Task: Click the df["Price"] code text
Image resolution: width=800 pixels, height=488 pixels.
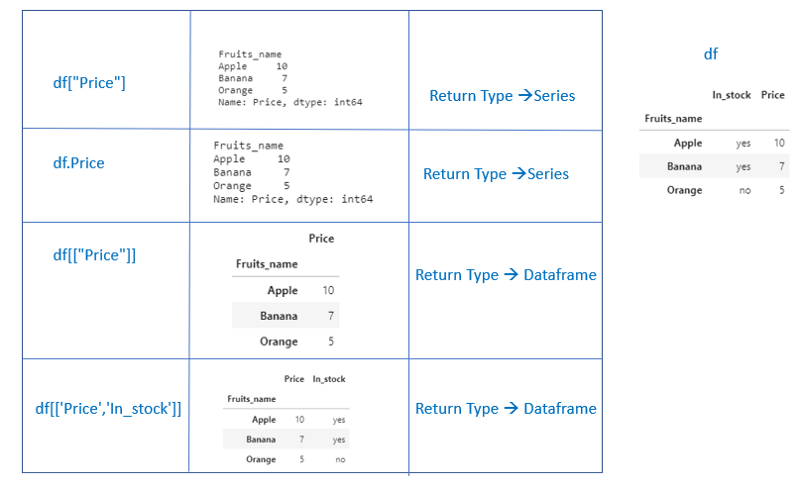Action: (89, 83)
